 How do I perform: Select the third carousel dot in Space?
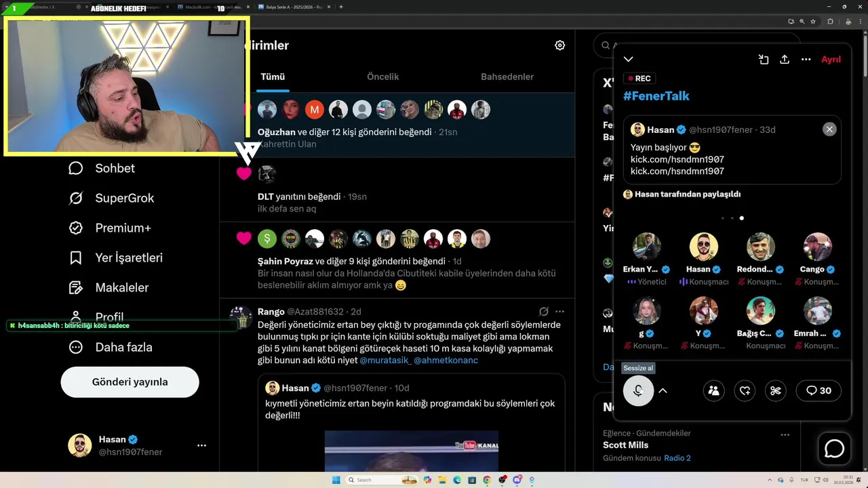click(741, 218)
